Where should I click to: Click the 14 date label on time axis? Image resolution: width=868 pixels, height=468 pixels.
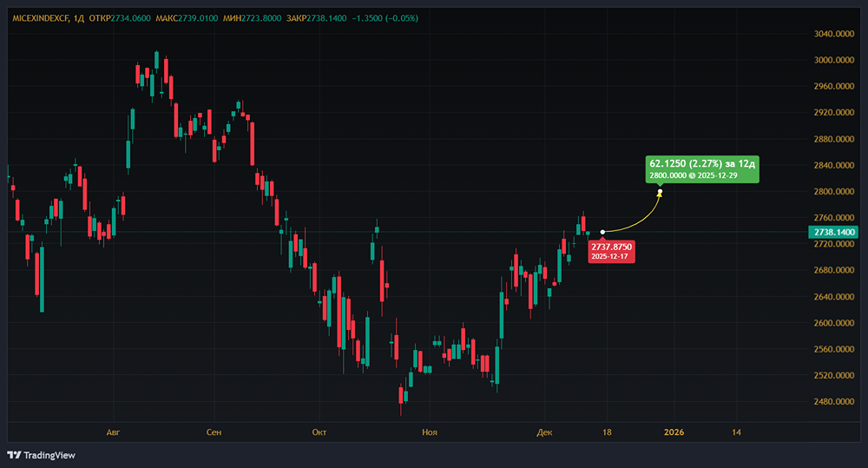[x=736, y=432]
